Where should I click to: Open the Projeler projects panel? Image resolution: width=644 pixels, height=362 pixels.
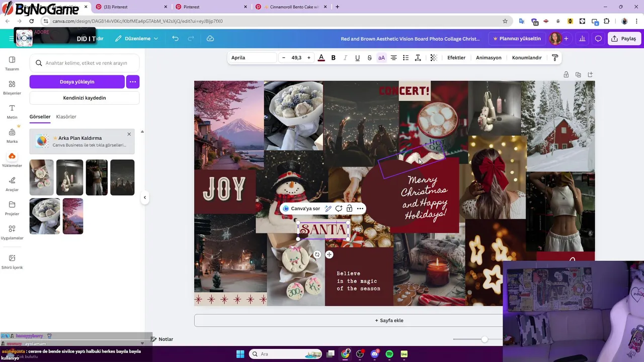(12, 208)
